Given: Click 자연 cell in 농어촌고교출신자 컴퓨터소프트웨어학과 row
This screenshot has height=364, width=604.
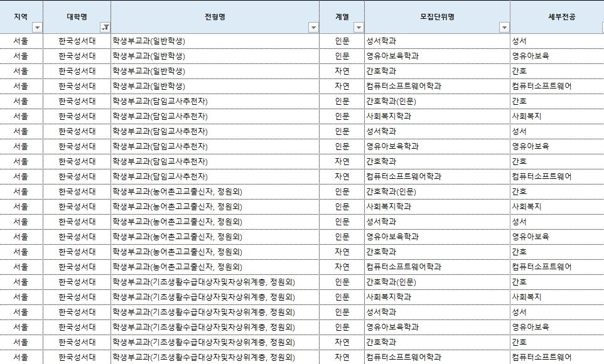Looking at the screenshot, I should (342, 267).
